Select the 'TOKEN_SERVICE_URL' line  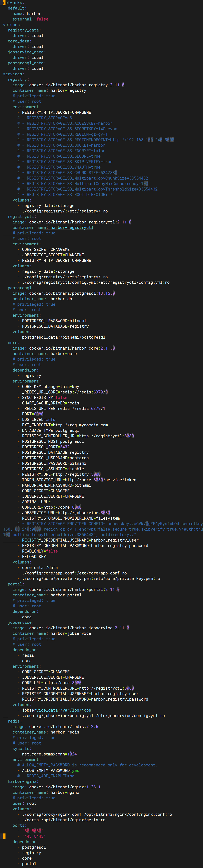[x=76, y=480]
